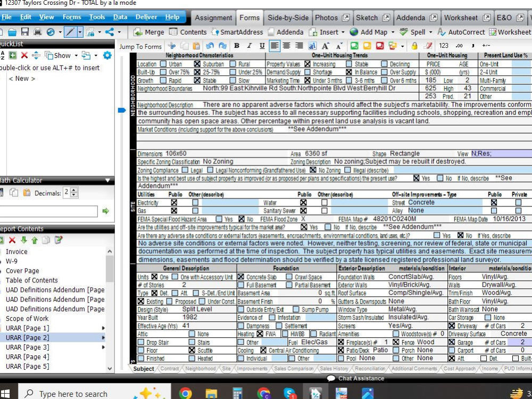Toggle Bold formatting
The height and width of the screenshot is (399, 532).
[237, 46]
